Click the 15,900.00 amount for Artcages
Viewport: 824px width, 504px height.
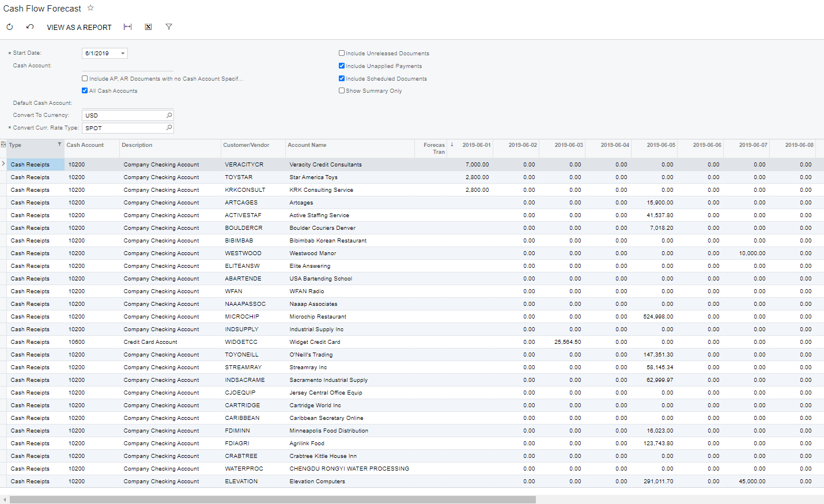655,203
